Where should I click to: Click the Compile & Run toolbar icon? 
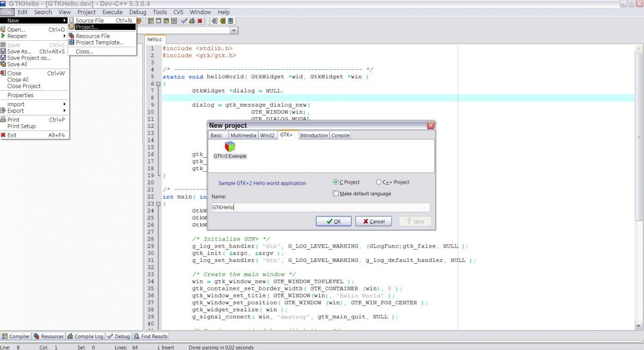[x=166, y=21]
